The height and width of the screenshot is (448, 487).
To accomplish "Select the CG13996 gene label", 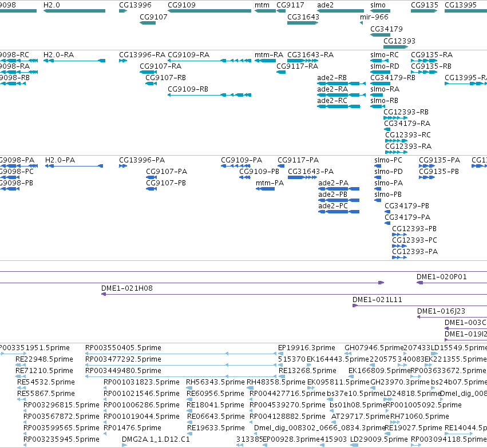I will click(135, 5).
